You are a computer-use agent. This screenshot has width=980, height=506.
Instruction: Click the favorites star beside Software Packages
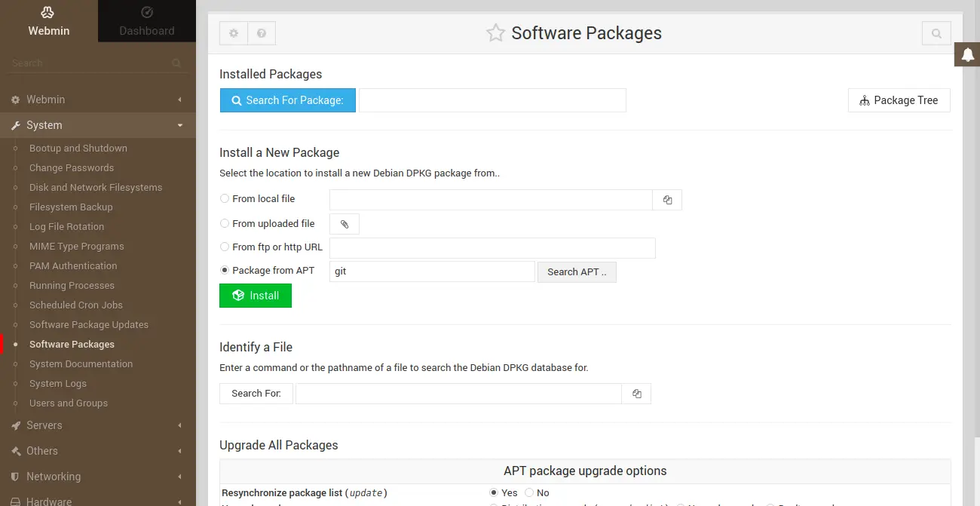[x=495, y=33]
